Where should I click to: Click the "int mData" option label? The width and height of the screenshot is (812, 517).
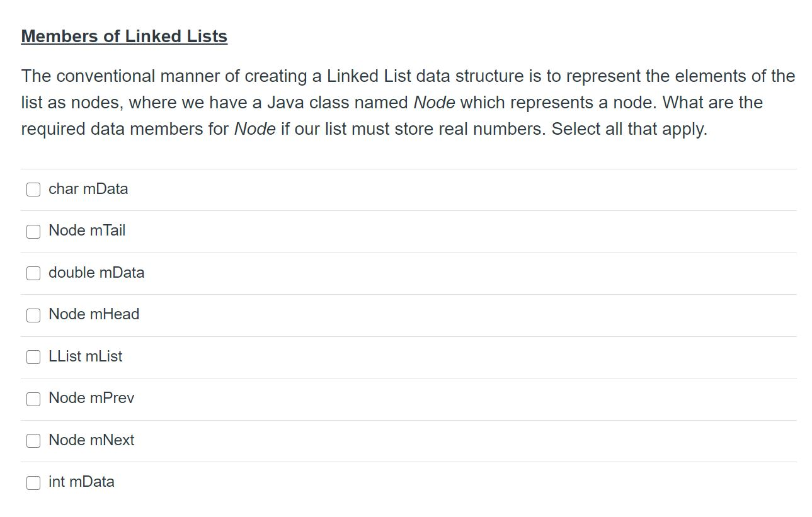click(82, 482)
